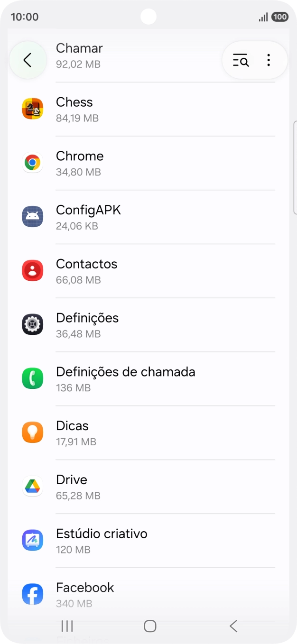
Task: Tap the battery indicator in status bar
Action: (x=280, y=17)
